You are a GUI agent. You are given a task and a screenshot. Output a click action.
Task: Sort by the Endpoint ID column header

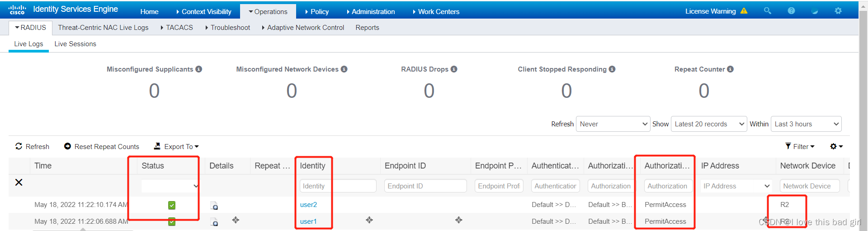point(405,166)
